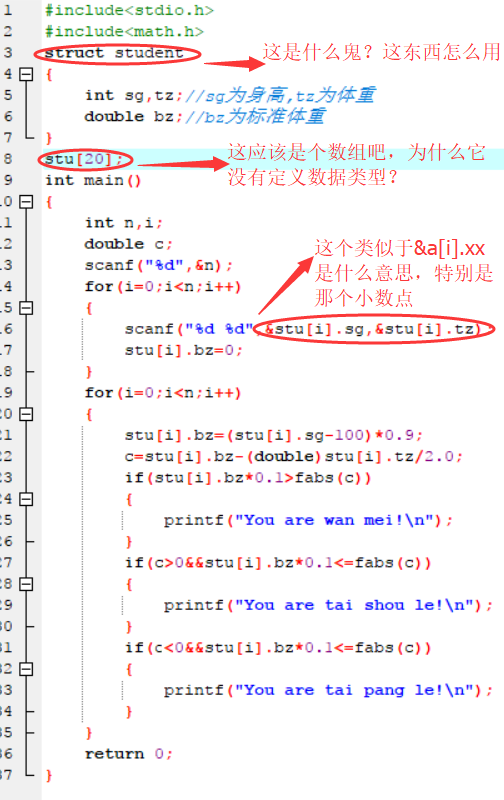The image size is (504, 800).
Task: Click the 'if(stu[i].bz*0.1>fabs(c))' condition
Action: [x=248, y=478]
